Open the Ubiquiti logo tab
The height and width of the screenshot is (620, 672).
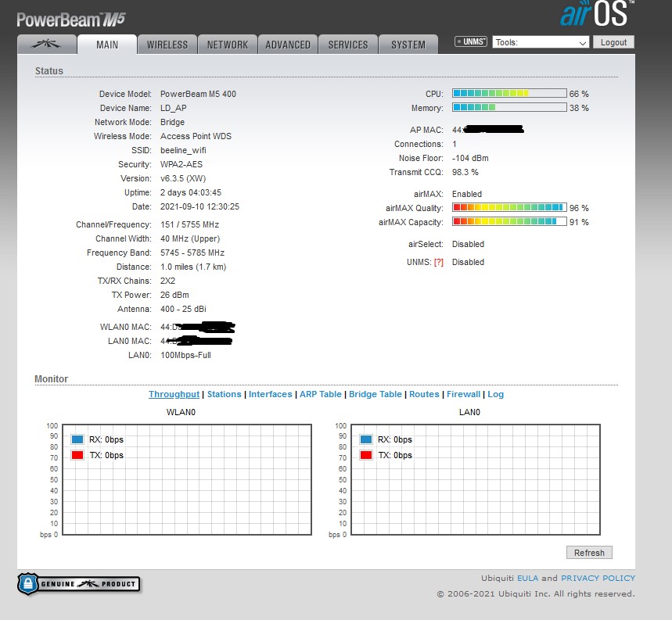[x=47, y=44]
